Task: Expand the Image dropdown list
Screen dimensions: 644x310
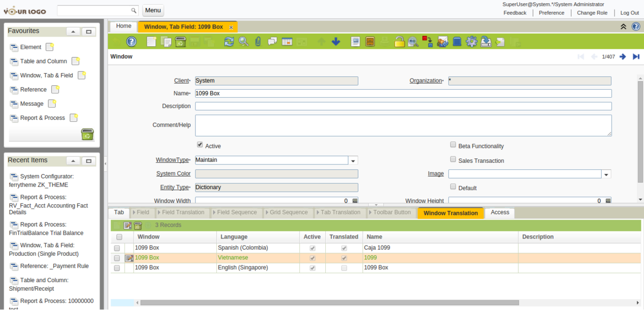Action: (x=606, y=174)
